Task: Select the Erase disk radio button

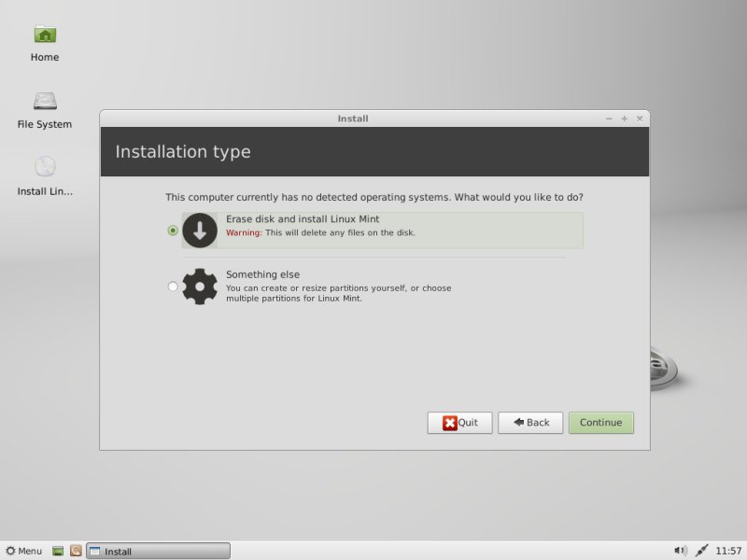Action: (x=173, y=231)
